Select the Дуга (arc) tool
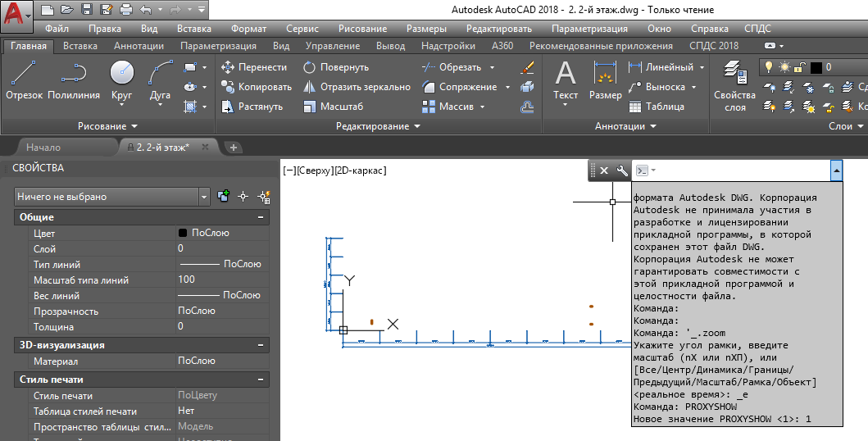 [160, 80]
